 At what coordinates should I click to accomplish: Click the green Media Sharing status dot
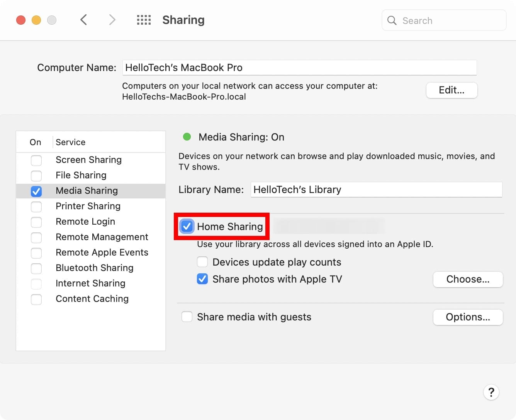(187, 137)
